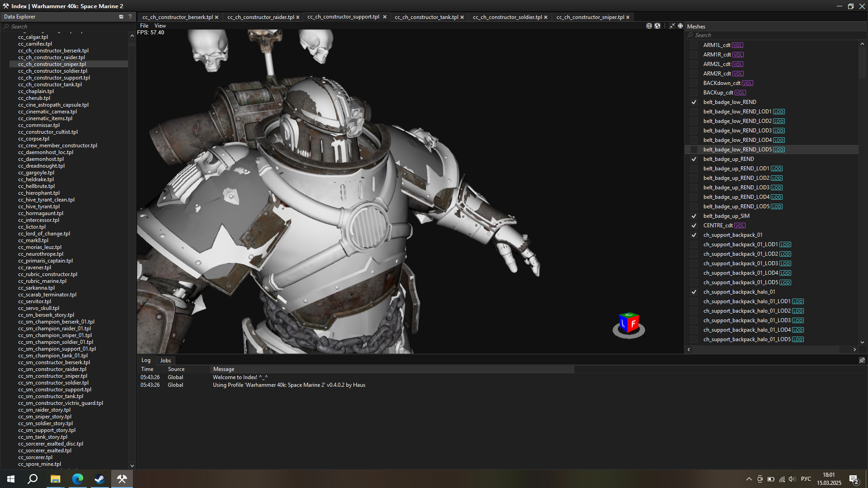
Task: Open the Data Explorer help question mark
Action: click(130, 17)
